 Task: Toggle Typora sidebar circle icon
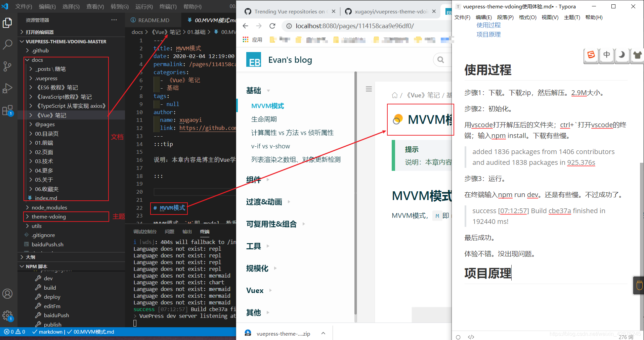(x=458, y=337)
